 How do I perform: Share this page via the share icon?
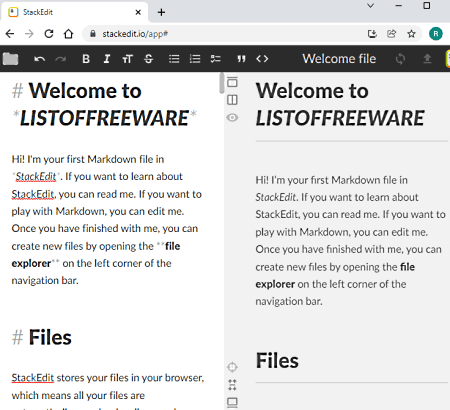(x=391, y=34)
